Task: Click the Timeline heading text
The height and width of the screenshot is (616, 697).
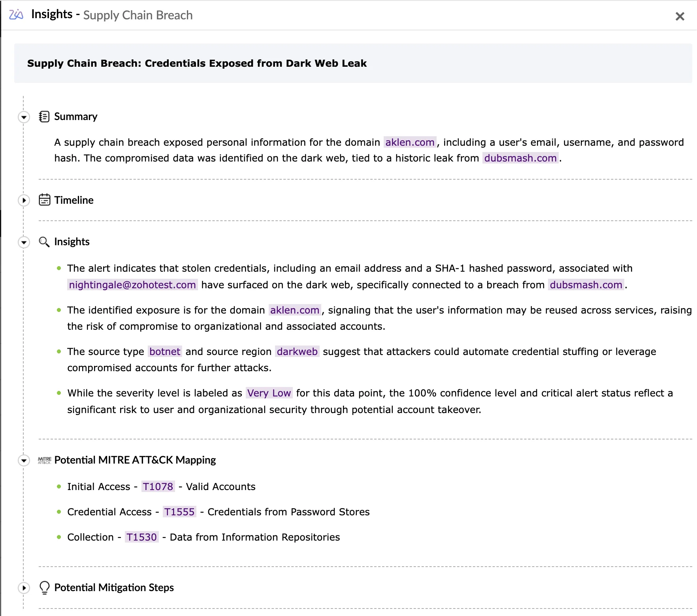Action: [x=74, y=200]
